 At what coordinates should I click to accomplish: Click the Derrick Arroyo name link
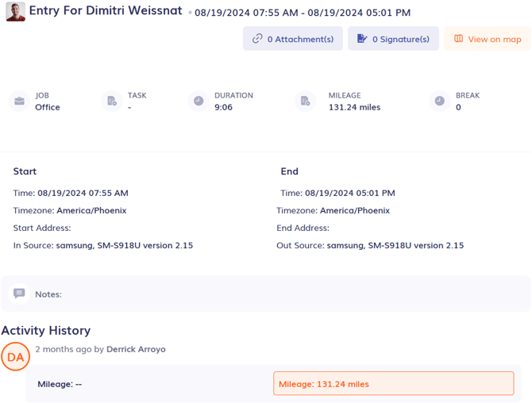point(136,349)
